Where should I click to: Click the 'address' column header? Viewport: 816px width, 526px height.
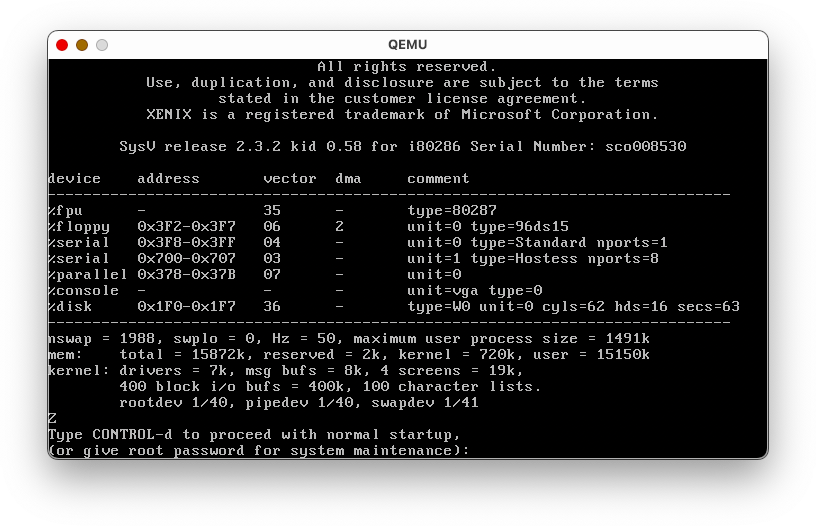coord(168,178)
